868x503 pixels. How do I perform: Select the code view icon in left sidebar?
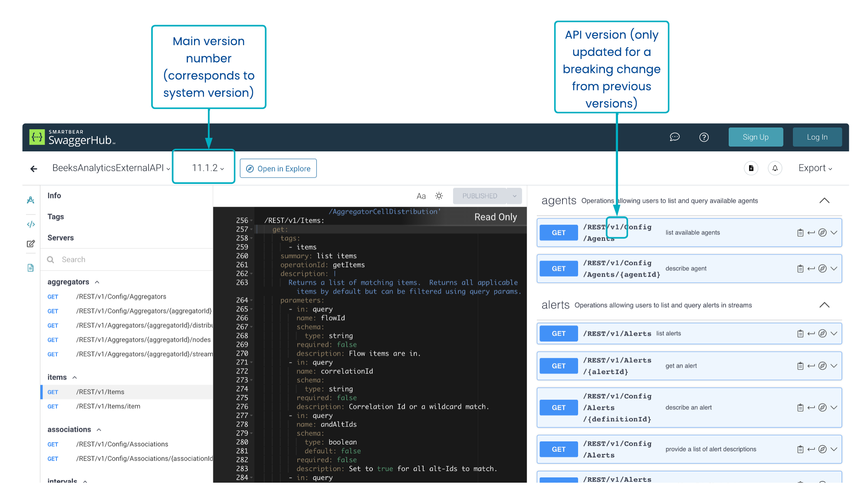tap(30, 224)
